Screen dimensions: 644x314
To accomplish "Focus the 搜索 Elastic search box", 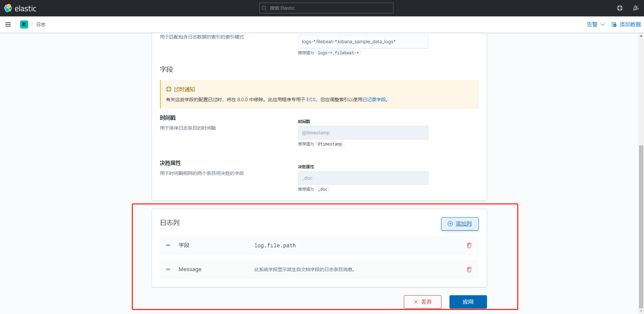I will [x=326, y=8].
